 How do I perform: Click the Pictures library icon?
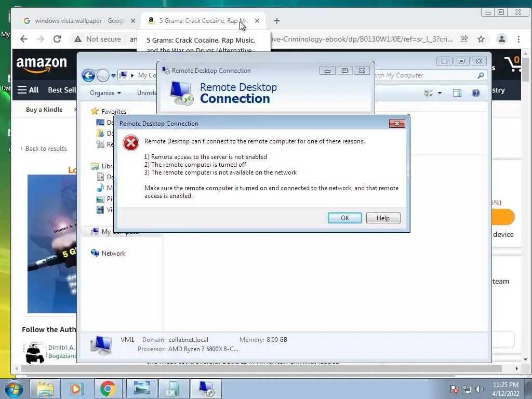tap(100, 199)
